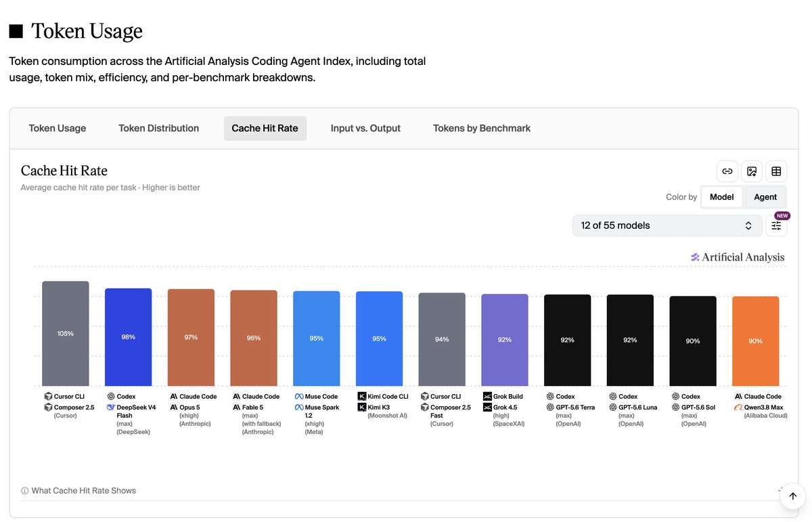Open the data table view icon
812x522 pixels.
pyautogui.click(x=776, y=171)
